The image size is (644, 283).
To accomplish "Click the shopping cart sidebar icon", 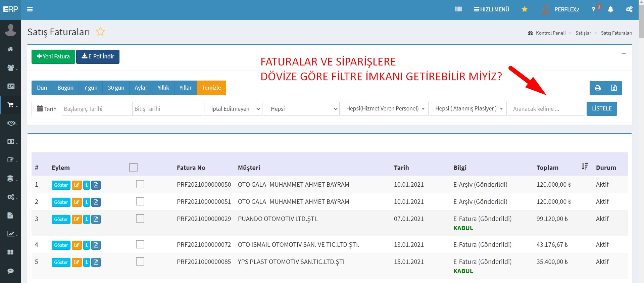I will point(10,105).
